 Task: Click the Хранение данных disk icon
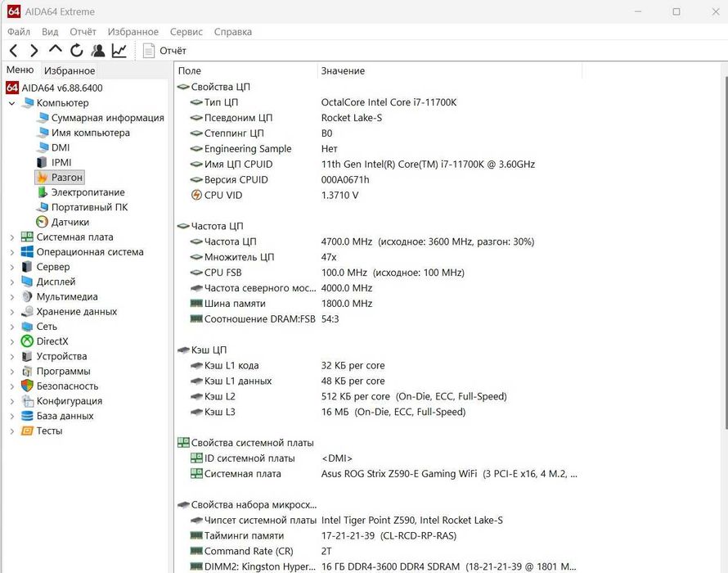pyautogui.click(x=27, y=311)
